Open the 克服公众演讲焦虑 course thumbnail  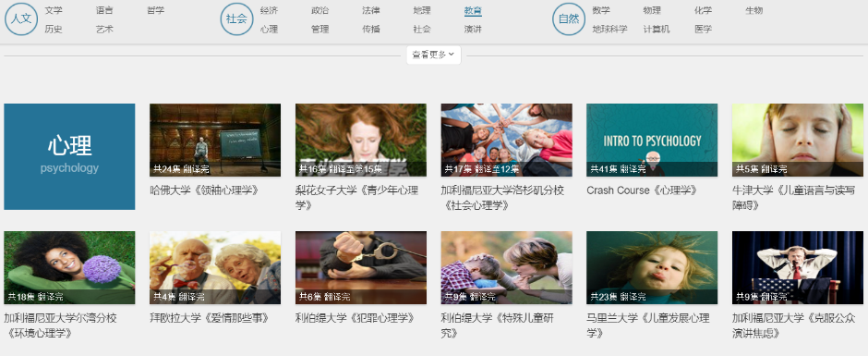point(797,267)
